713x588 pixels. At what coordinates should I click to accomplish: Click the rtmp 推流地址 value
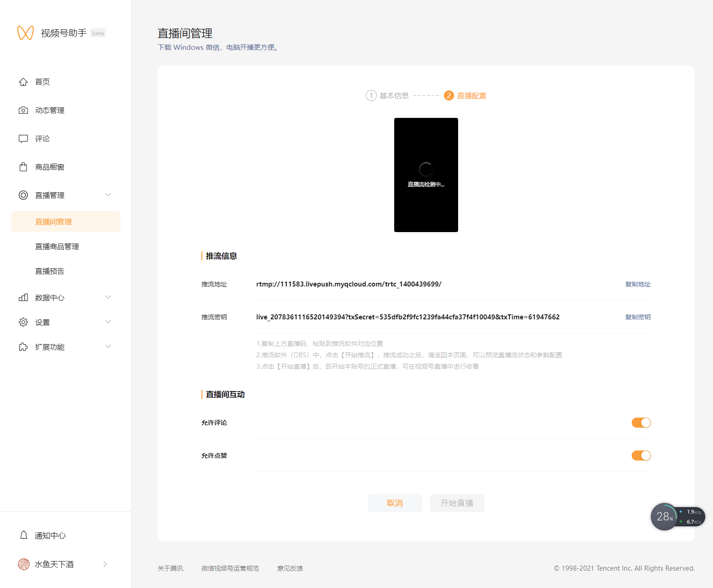pyautogui.click(x=349, y=284)
